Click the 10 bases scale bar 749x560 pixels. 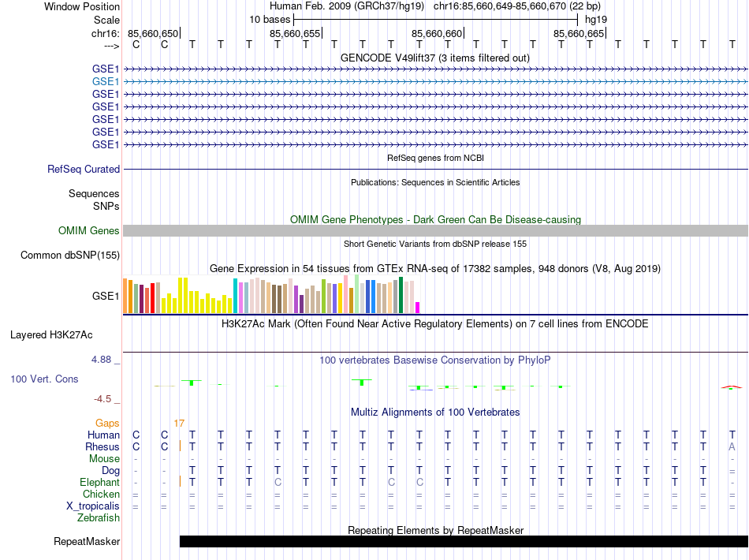tap(435, 19)
